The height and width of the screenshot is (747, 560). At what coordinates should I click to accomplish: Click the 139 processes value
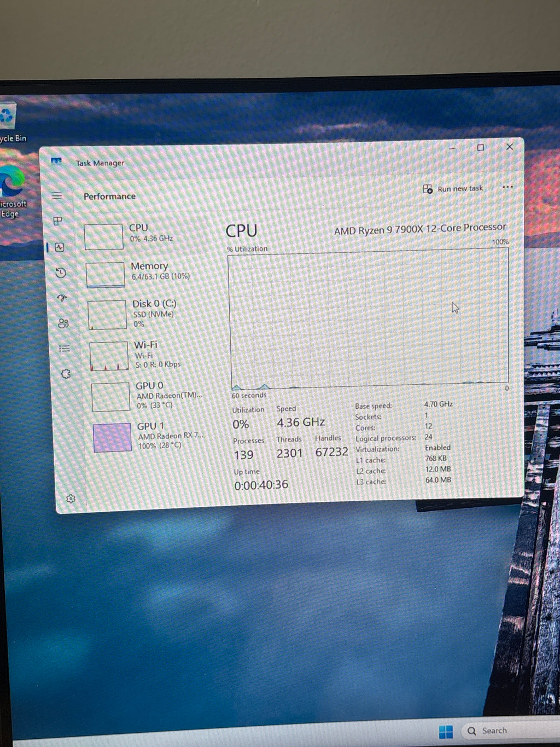(243, 455)
